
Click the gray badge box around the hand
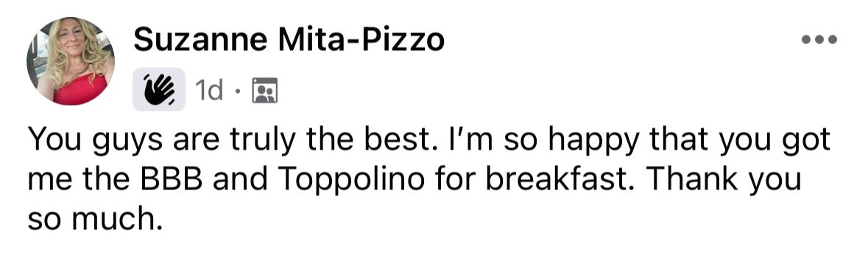tap(159, 90)
